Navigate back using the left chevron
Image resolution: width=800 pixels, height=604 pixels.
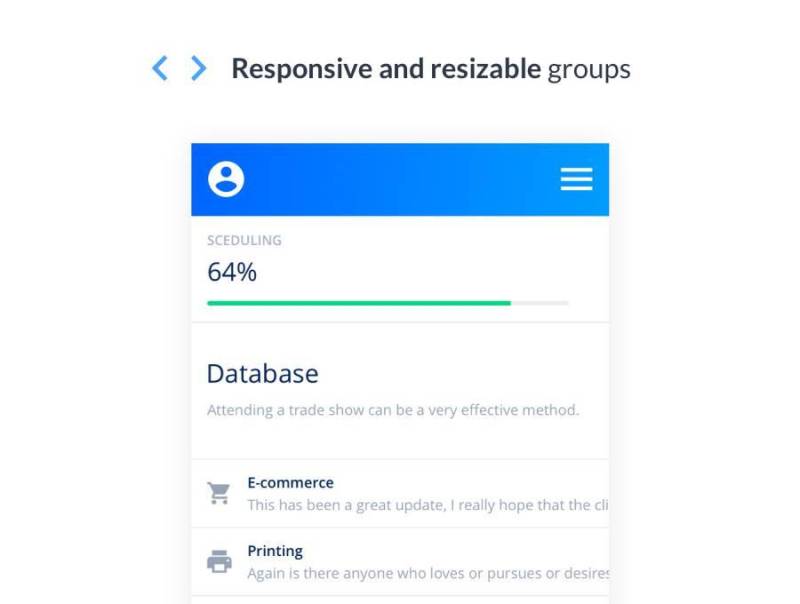pyautogui.click(x=159, y=67)
